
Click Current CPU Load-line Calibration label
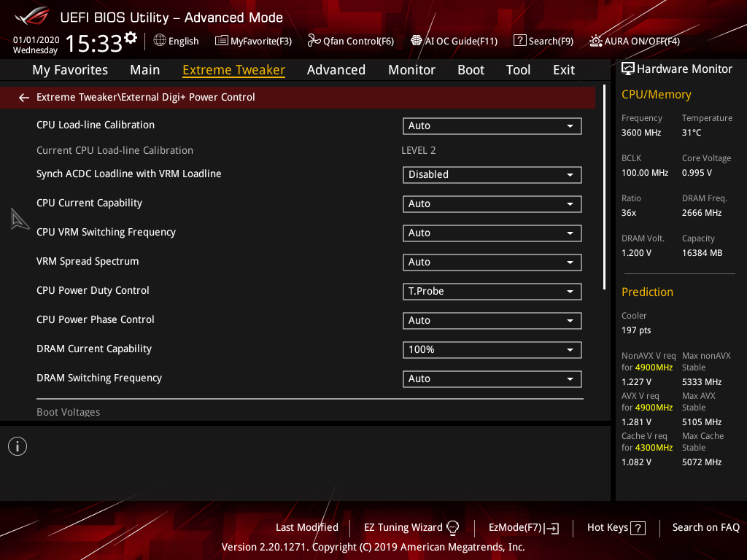[115, 150]
